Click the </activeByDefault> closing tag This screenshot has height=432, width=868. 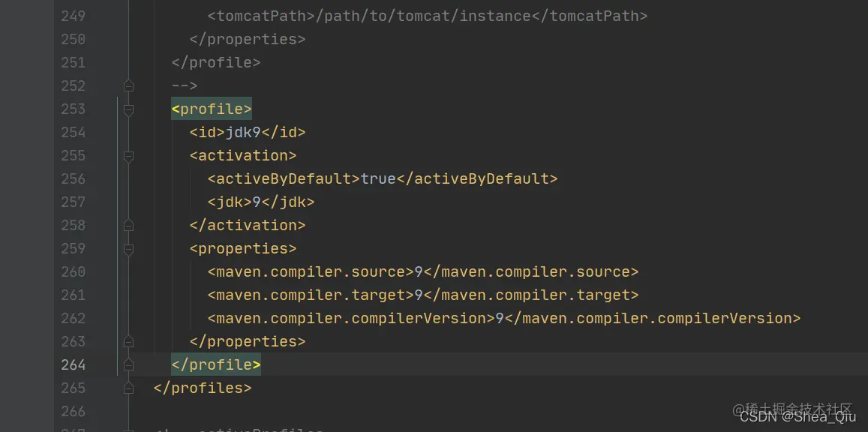tap(476, 179)
